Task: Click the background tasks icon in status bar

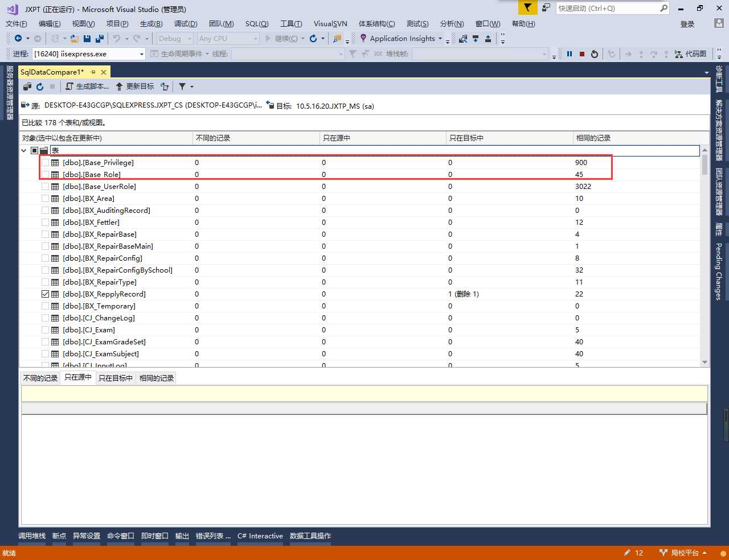Action: (x=723, y=553)
